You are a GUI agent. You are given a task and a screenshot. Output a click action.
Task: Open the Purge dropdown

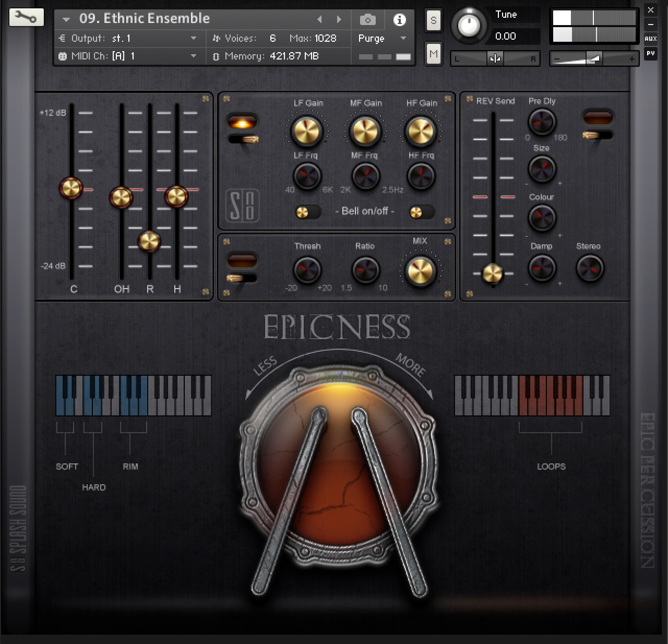(x=371, y=38)
